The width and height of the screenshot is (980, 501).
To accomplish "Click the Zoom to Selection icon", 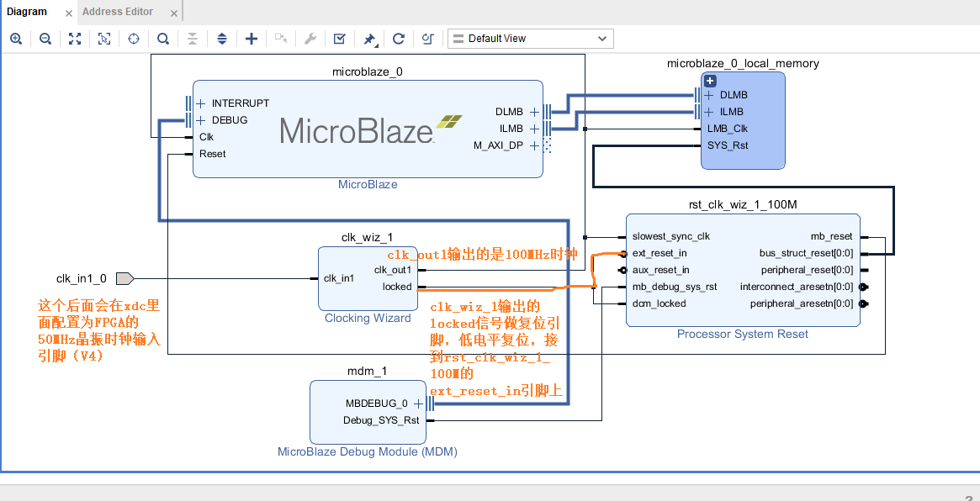I will coord(103,39).
